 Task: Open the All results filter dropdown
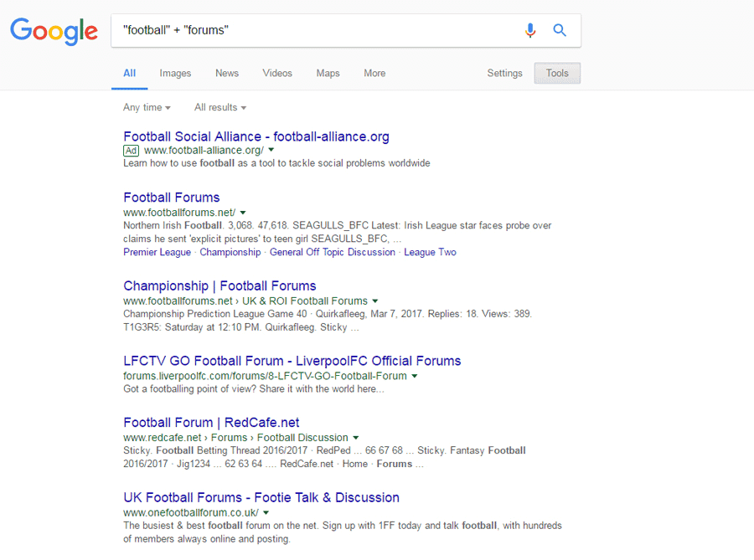[220, 107]
